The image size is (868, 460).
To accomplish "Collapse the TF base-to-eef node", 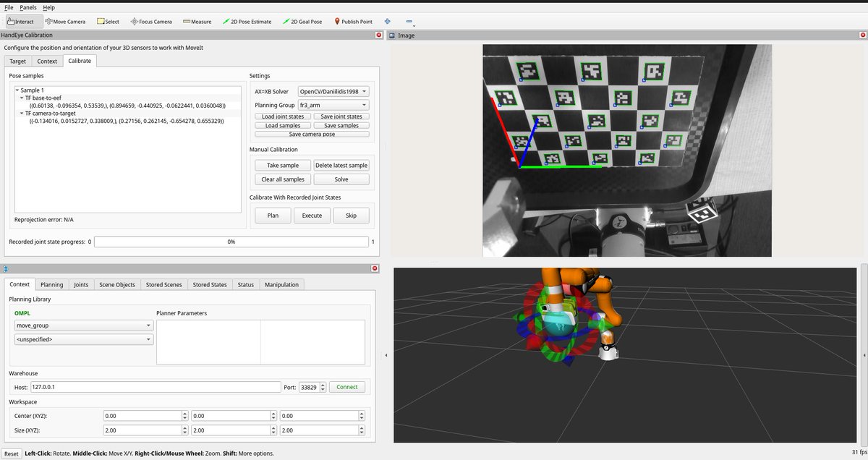I will coord(22,98).
